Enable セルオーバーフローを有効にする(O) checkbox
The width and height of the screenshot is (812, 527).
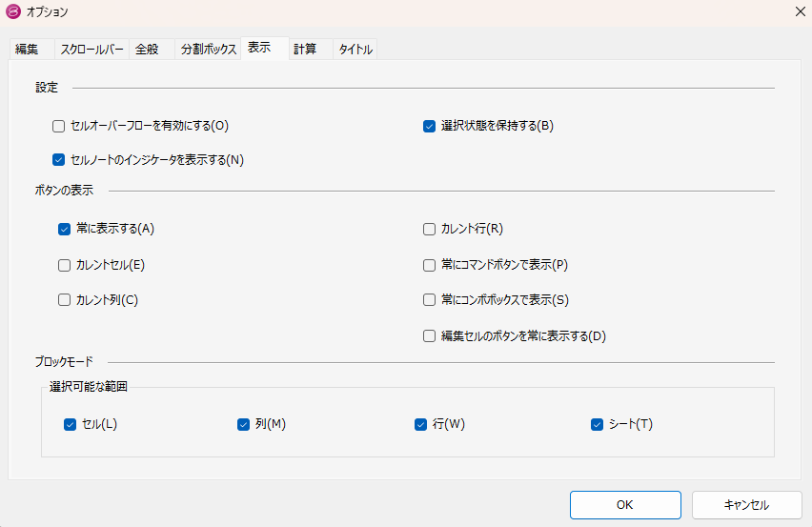[x=58, y=126]
